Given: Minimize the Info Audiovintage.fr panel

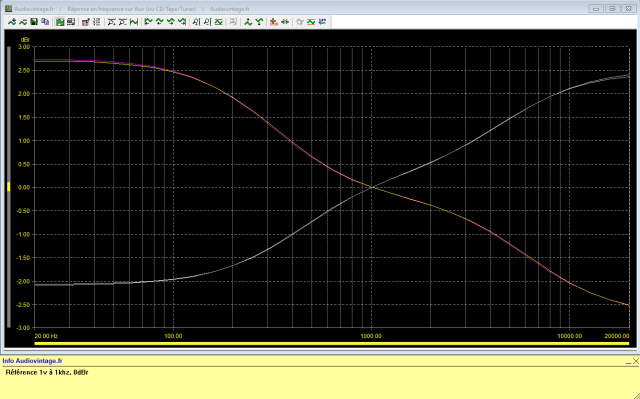Looking at the screenshot, I should 628,361.
